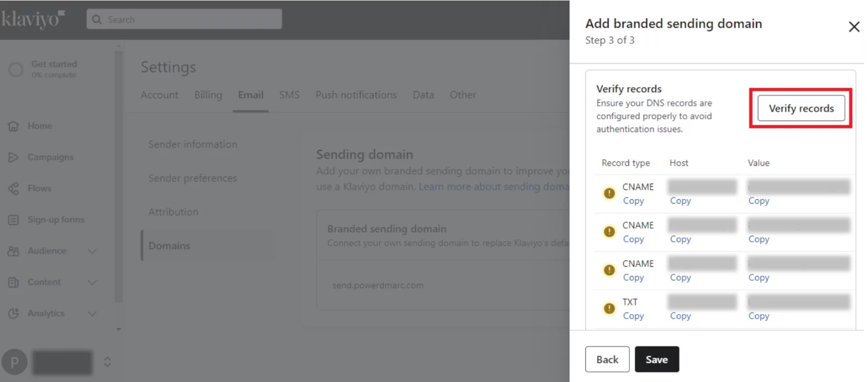Click into the Search field
The height and width of the screenshot is (382, 868).
[184, 19]
